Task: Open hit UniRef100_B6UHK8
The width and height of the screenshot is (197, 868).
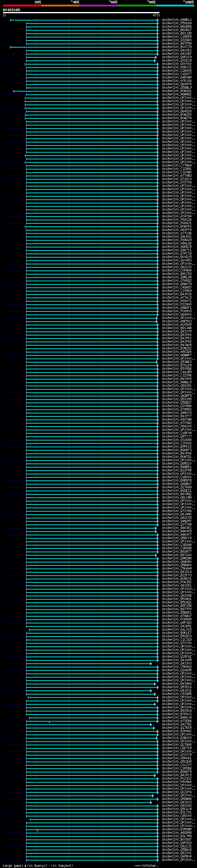Action: 176,26
